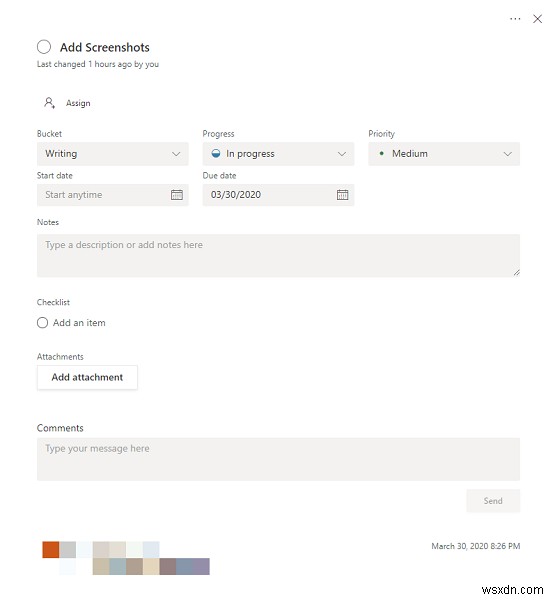Screen dimensions: 555x600
Task: Open the Progress dropdown showing In progress
Action: tap(278, 154)
